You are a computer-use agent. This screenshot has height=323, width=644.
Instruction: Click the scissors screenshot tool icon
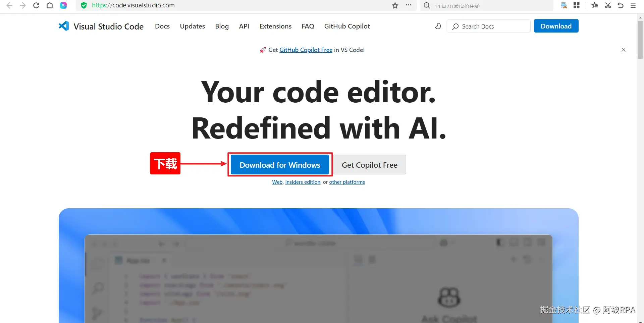[x=608, y=5]
